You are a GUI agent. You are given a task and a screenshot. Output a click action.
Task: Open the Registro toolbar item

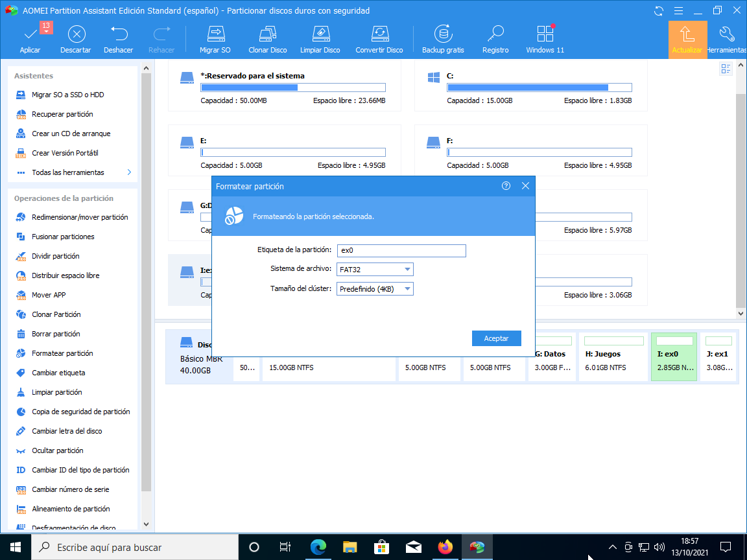(x=495, y=40)
